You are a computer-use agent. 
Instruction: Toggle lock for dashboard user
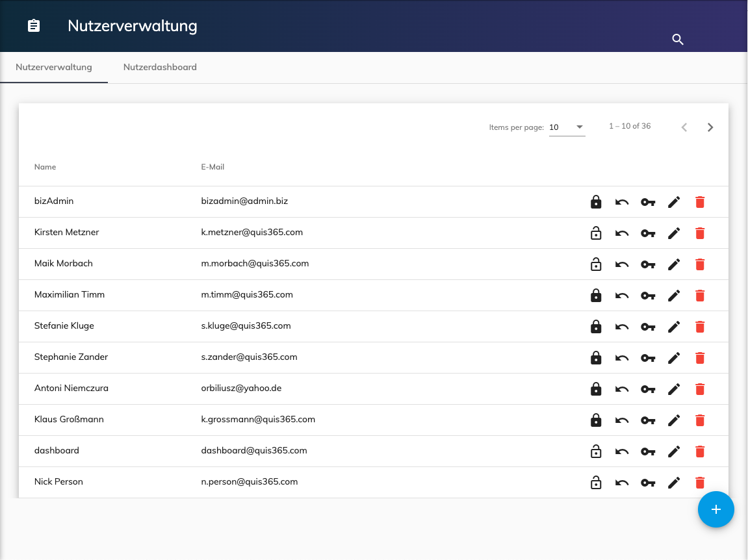click(596, 452)
